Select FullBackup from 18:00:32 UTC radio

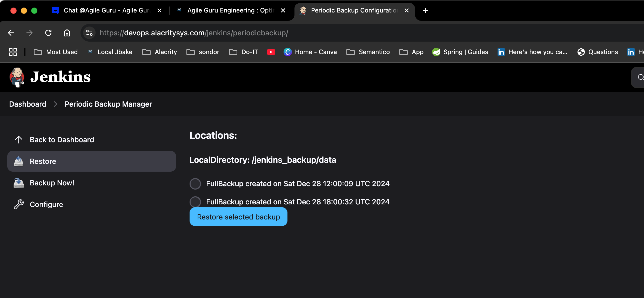click(x=195, y=202)
